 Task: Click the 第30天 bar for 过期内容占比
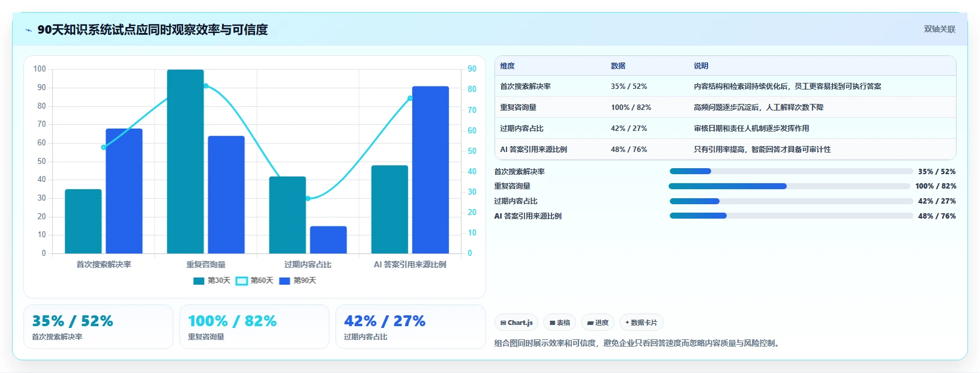(x=287, y=215)
